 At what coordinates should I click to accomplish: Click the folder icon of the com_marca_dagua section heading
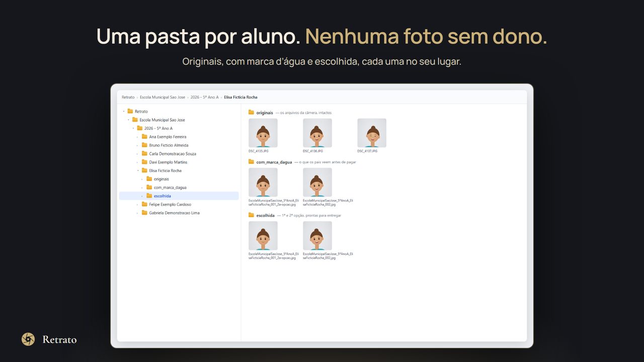[x=251, y=162]
